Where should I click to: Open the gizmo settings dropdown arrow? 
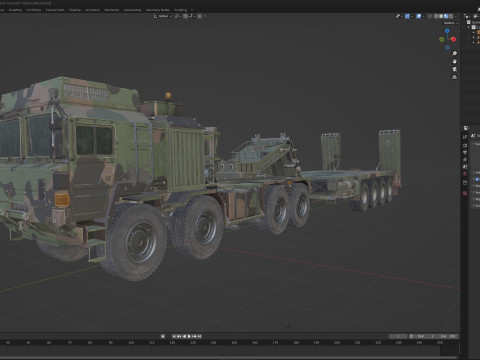(412, 16)
